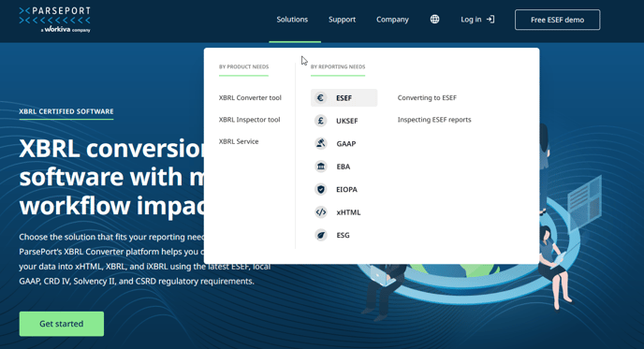Screen dimensions: 644x349
Task: Click the euro icon beside ESEF
Action: point(321,97)
